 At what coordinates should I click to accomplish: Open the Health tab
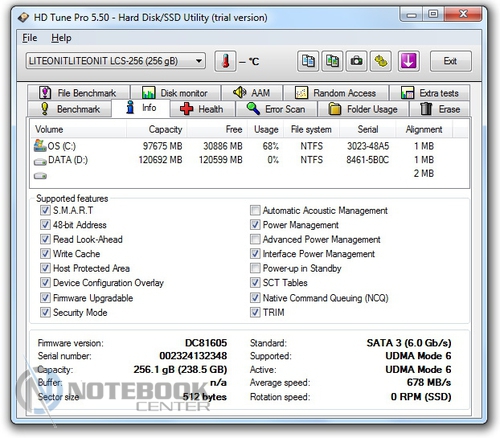[x=202, y=109]
